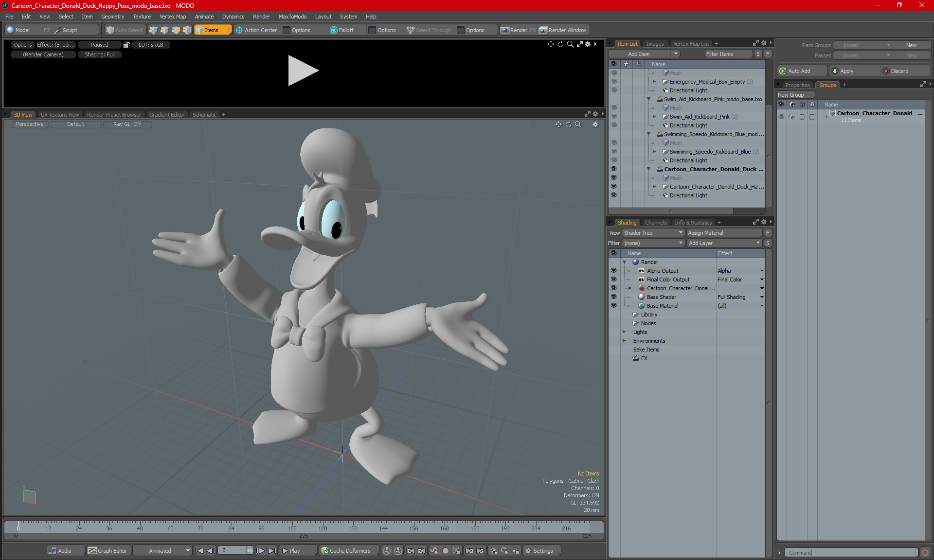
Task: Click the Apply button
Action: 854,71
